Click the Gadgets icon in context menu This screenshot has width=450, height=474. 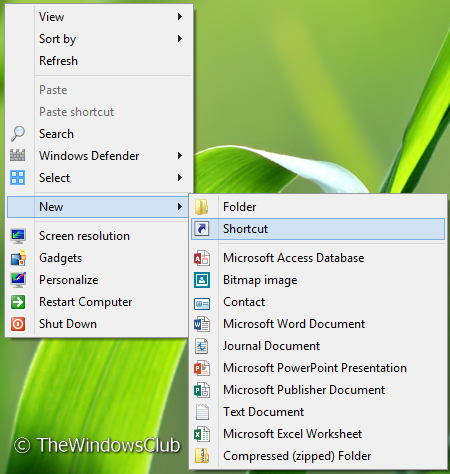(x=18, y=258)
